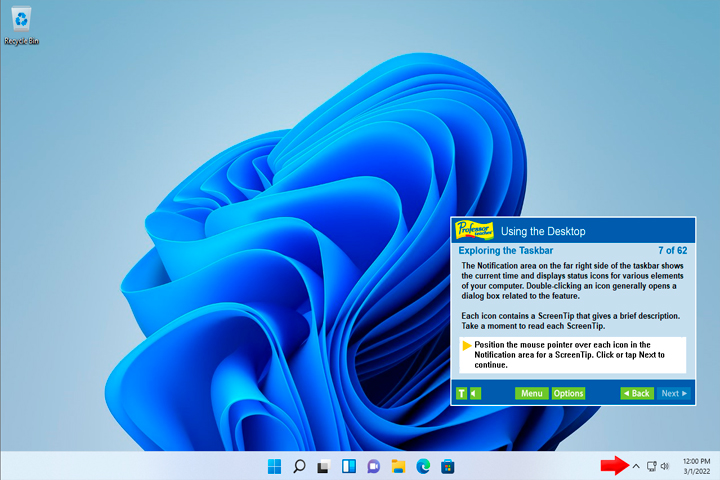
Task: Open Microsoft Store from the taskbar
Action: point(448,466)
